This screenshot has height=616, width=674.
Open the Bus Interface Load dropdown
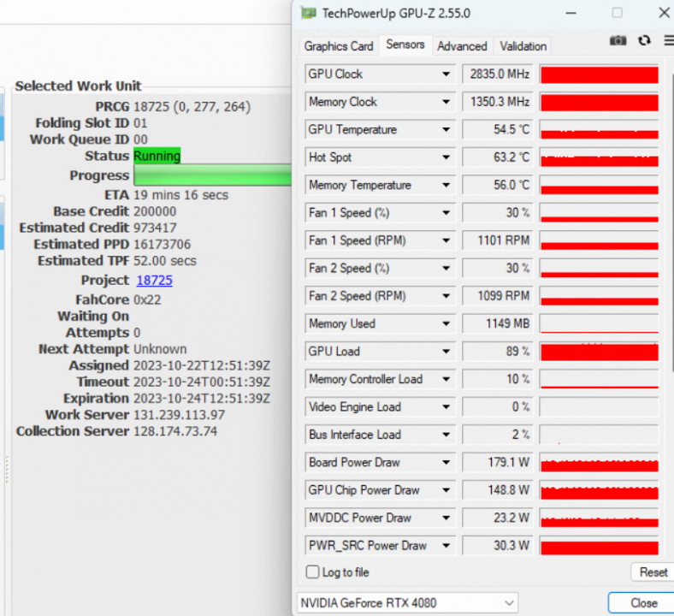446,435
